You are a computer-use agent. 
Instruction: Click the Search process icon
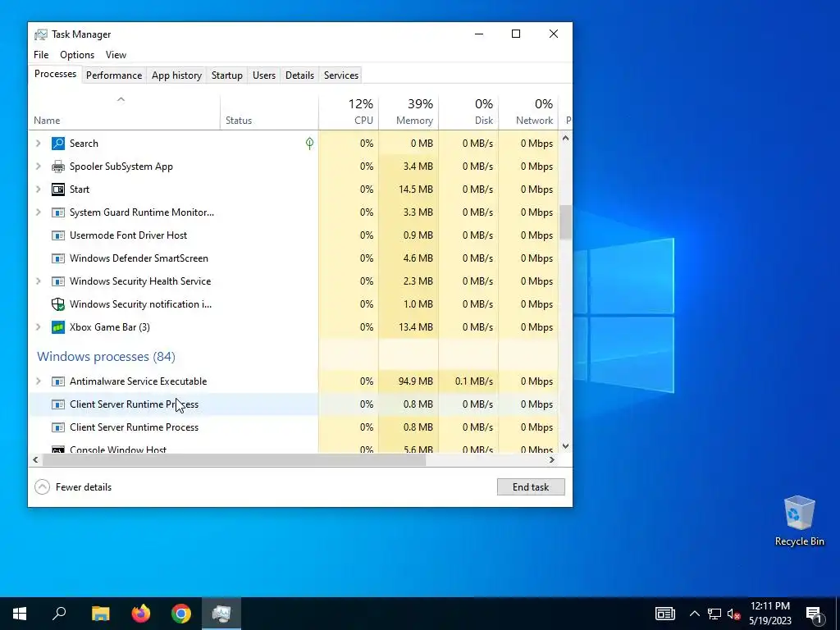click(58, 144)
